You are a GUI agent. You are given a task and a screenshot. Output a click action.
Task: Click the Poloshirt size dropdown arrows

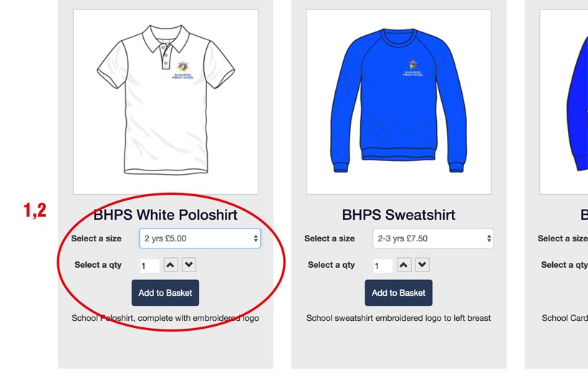tap(256, 238)
